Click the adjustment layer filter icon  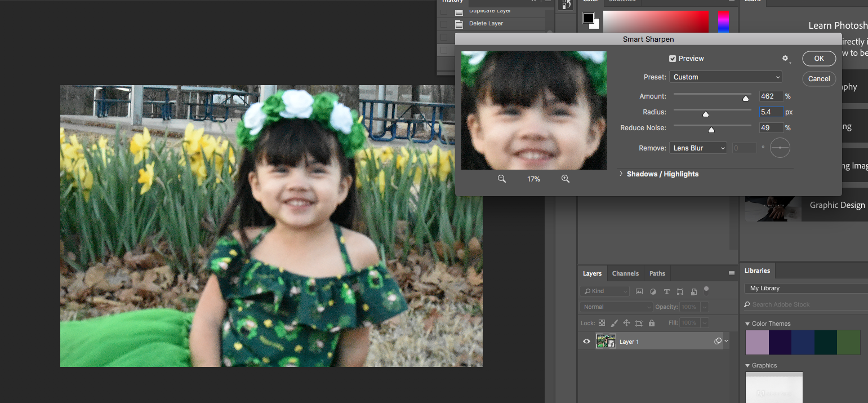click(x=653, y=291)
